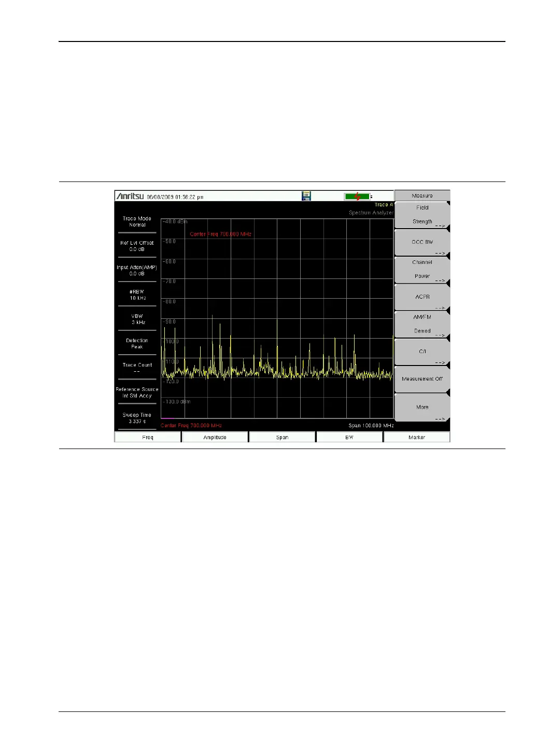Open the Marker main menu
Viewport: 535px width, 756px height.
(417, 437)
